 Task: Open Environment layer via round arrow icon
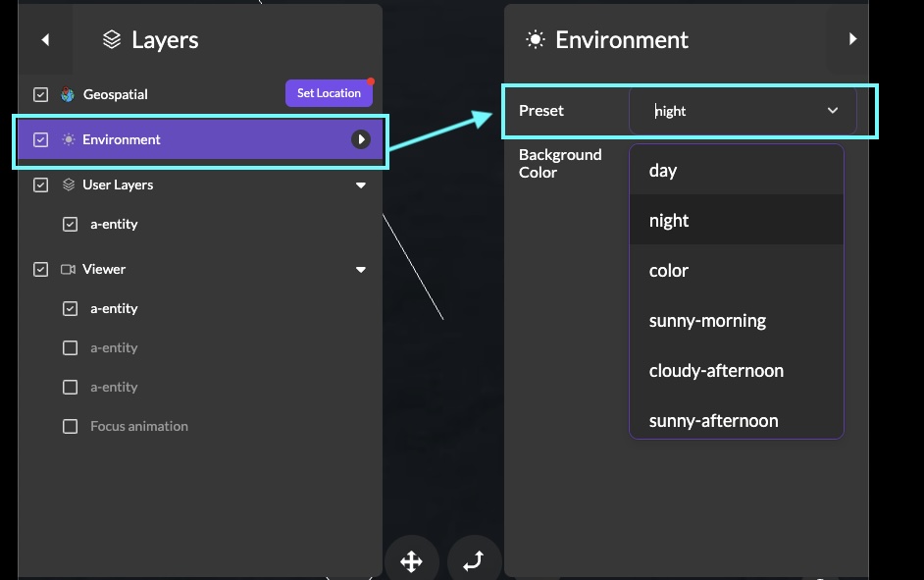tap(361, 139)
